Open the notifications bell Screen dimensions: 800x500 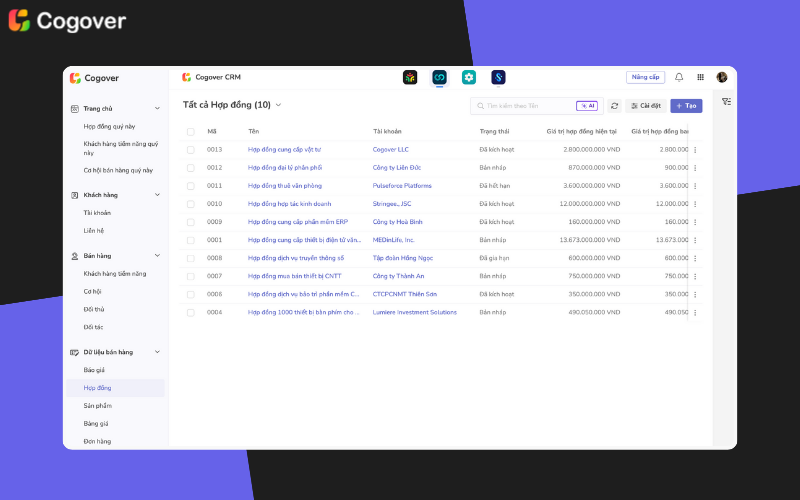pyautogui.click(x=680, y=77)
